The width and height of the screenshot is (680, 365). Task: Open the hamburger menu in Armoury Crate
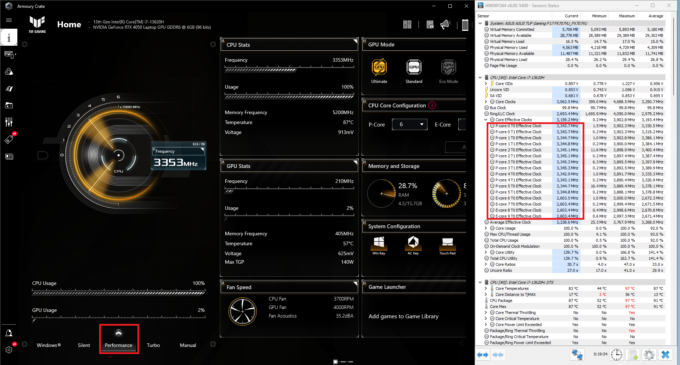tap(9, 20)
